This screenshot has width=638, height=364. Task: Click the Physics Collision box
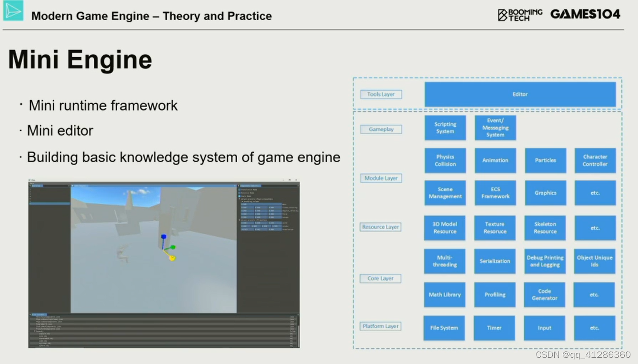tap(445, 160)
